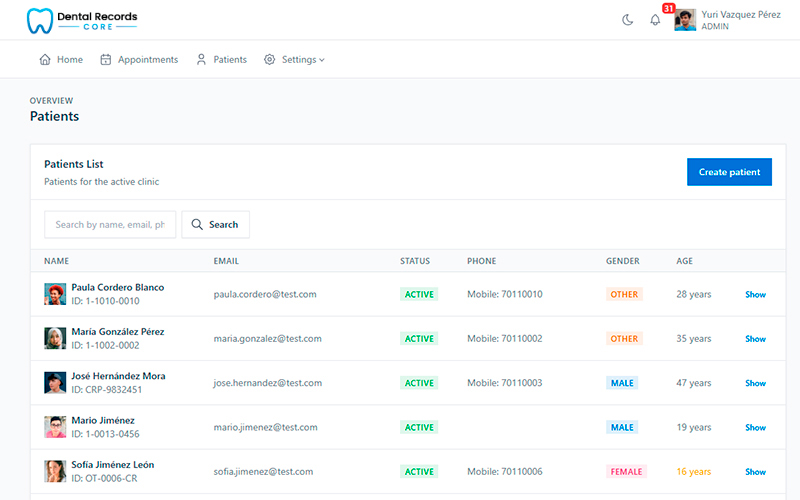Open notifications bell with 31 badge
Screen dimensions: 800x500
(655, 20)
